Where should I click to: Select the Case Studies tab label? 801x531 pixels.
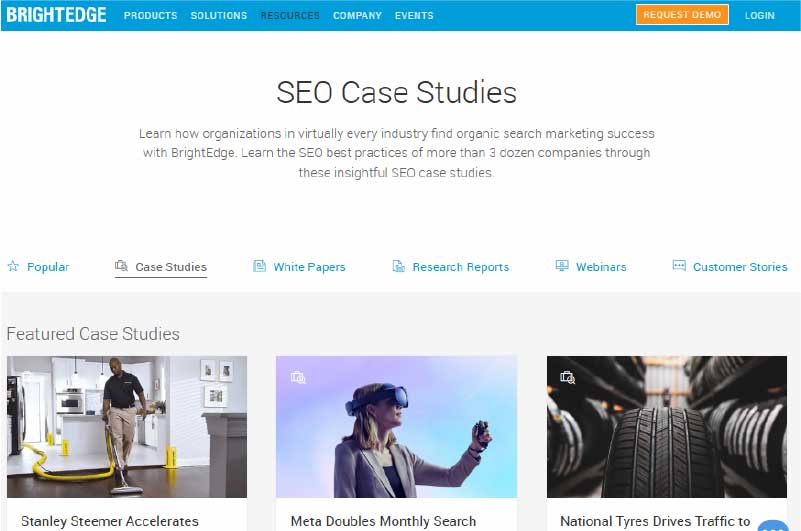(x=171, y=267)
